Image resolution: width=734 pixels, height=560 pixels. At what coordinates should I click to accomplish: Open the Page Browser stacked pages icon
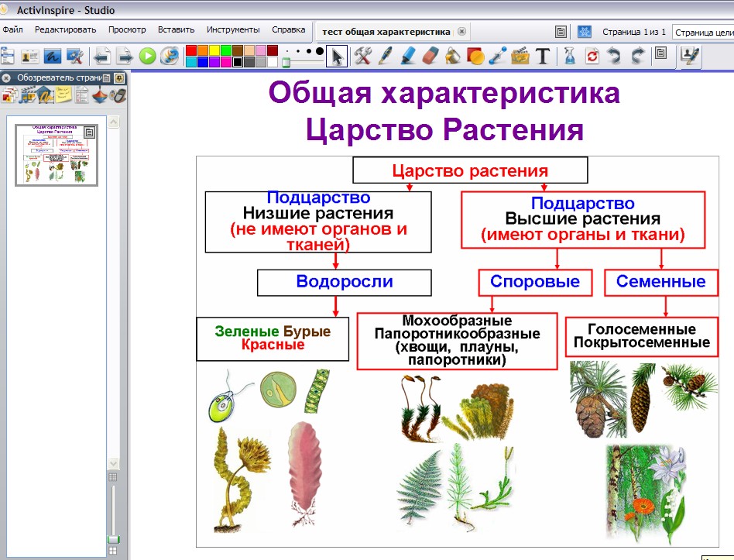pos(9,95)
